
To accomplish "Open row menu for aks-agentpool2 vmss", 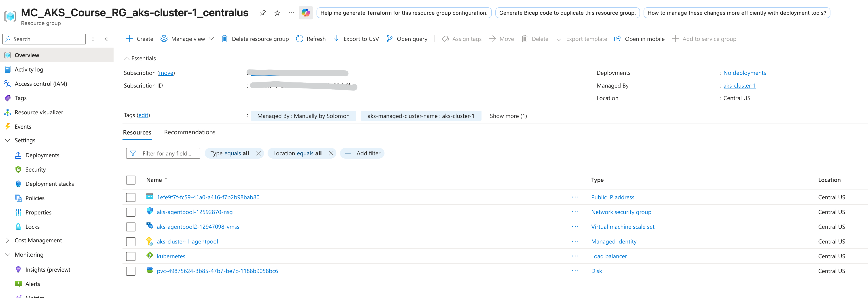I will pos(575,227).
